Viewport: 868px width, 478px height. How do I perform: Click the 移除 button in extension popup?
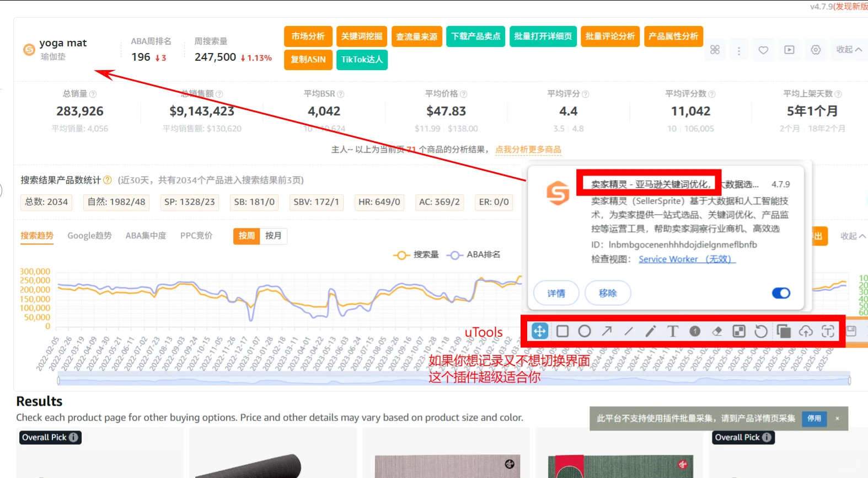[608, 293]
